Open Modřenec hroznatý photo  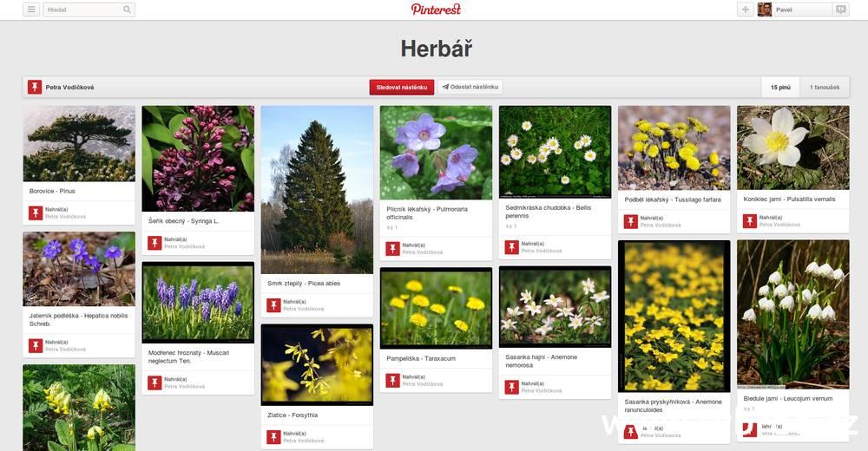pos(198,303)
